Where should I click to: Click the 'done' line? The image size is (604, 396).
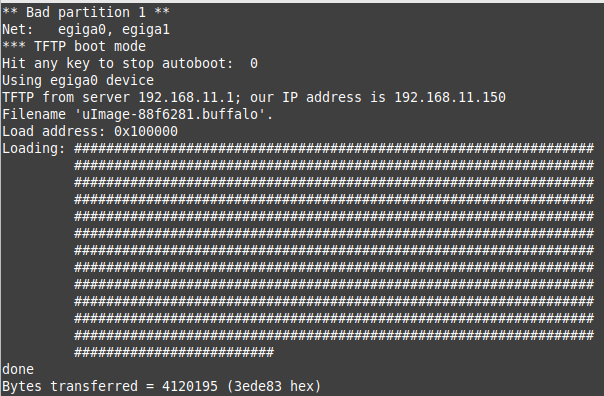(x=18, y=369)
